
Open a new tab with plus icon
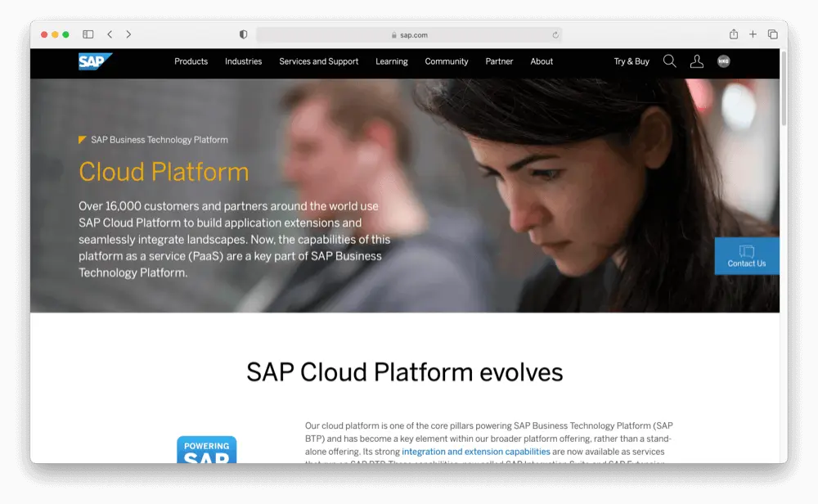point(753,34)
